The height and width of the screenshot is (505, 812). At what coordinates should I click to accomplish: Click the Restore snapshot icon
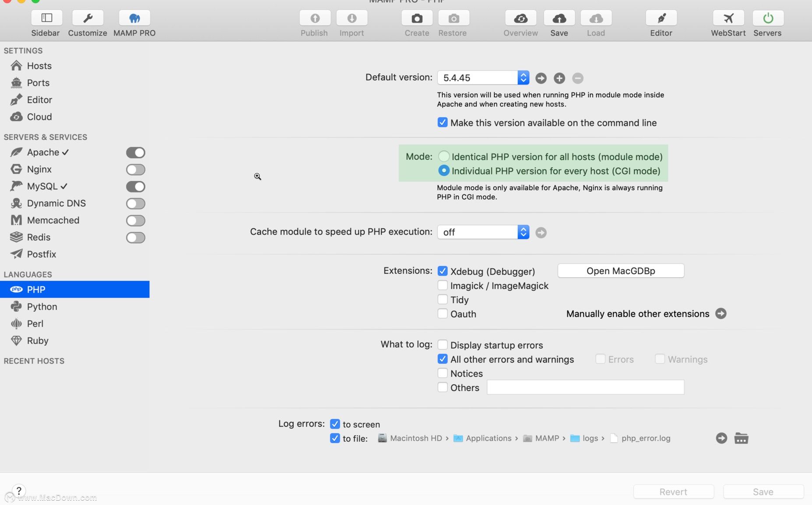click(453, 18)
